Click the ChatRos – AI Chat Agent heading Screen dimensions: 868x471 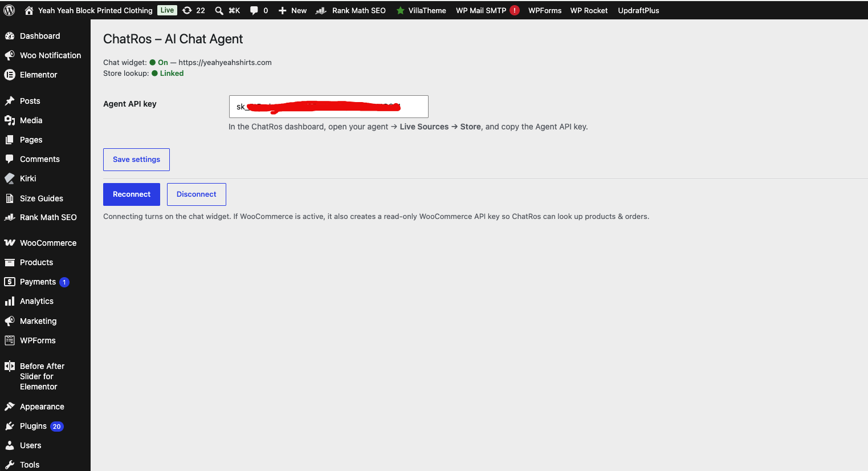tap(173, 39)
